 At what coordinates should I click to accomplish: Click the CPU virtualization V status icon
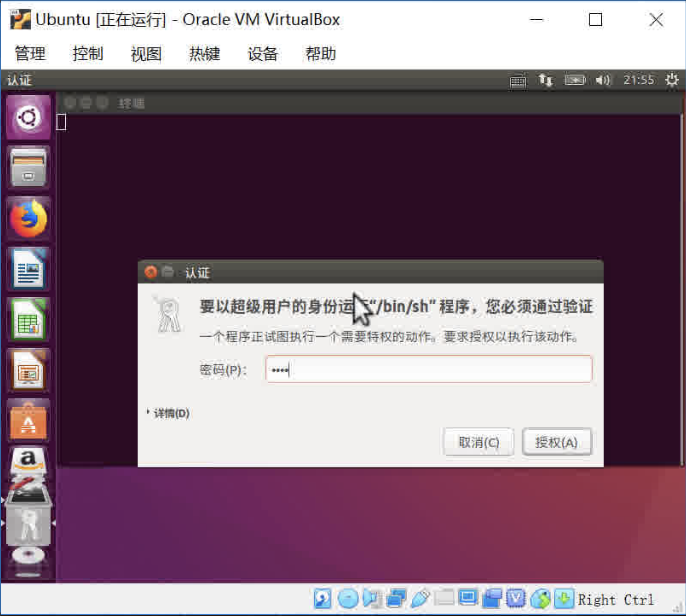pos(516,598)
